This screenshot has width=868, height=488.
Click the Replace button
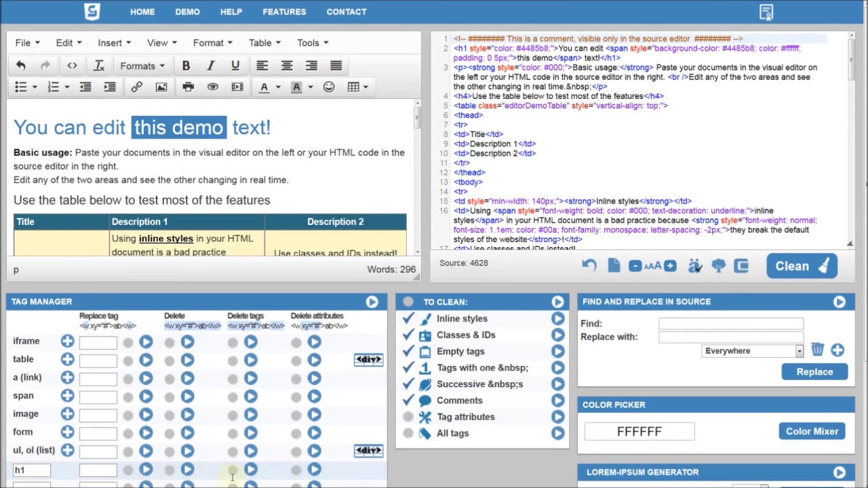814,371
